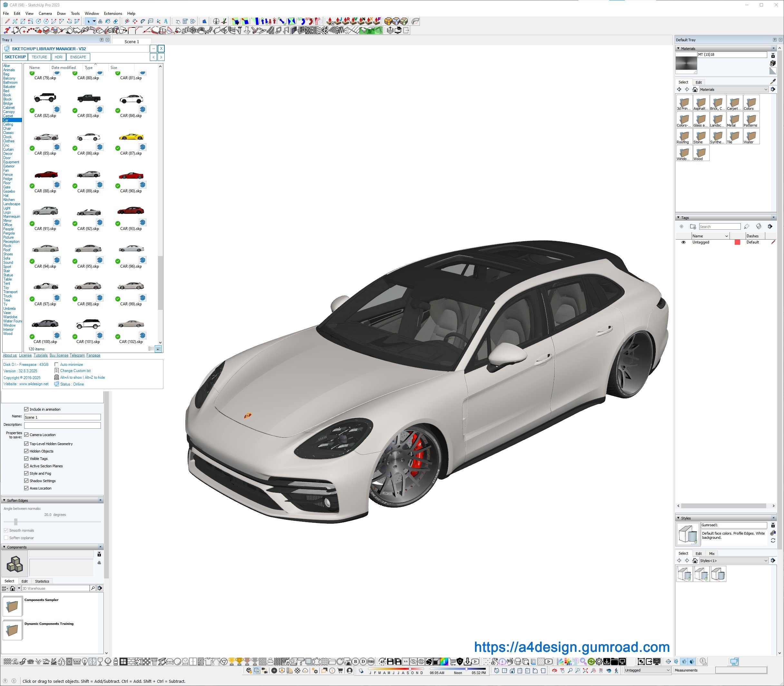The image size is (784, 686).
Task: Click the 3D Text tool icon
Action: [x=166, y=22]
